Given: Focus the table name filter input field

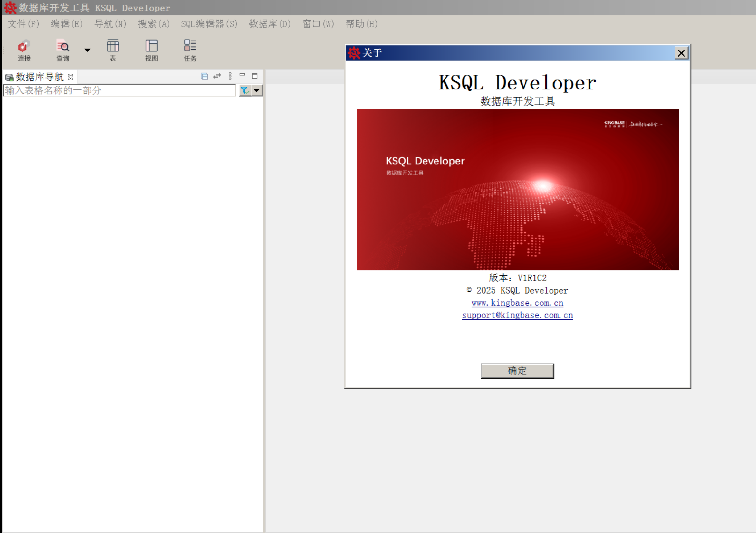Looking at the screenshot, I should 119,90.
